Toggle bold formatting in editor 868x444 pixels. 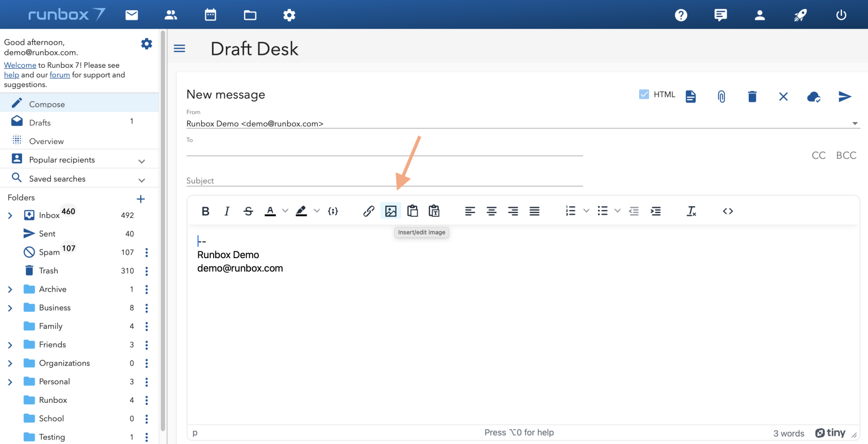tap(205, 211)
